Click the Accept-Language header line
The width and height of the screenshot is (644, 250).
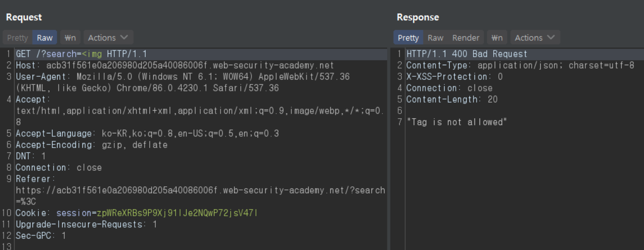[x=147, y=134]
